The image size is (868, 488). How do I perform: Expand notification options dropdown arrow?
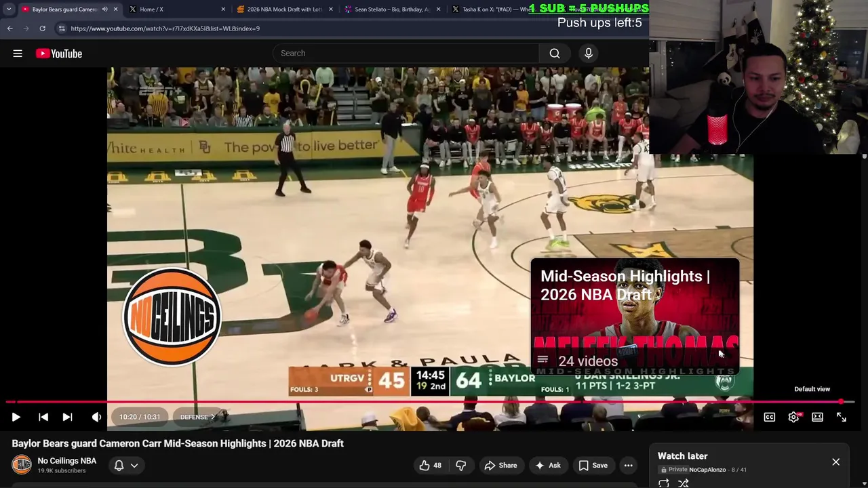click(134, 466)
